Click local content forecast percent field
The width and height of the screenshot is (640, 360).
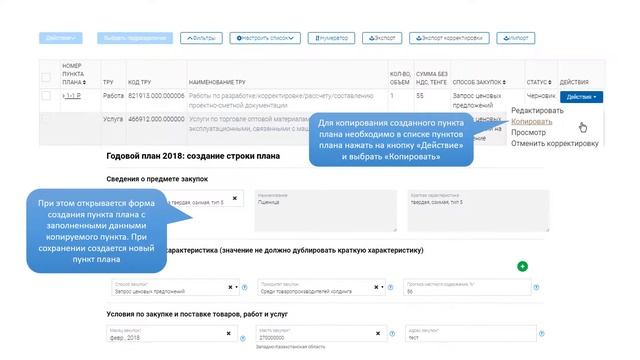click(x=467, y=287)
